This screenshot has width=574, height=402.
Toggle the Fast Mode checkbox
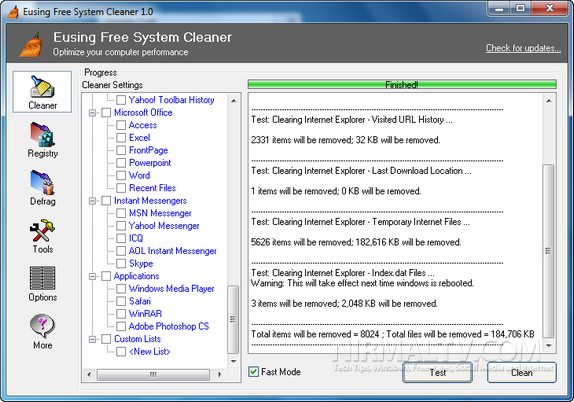(x=253, y=372)
